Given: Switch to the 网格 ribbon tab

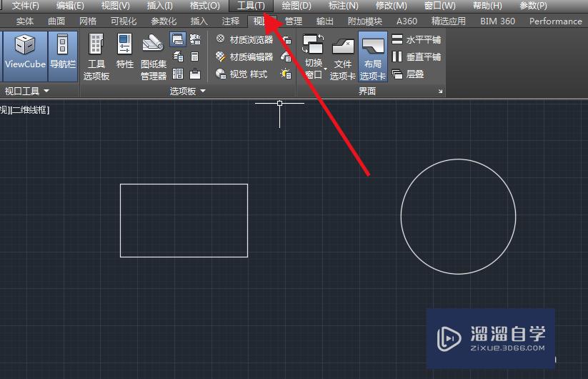Looking at the screenshot, I should pyautogui.click(x=88, y=21).
